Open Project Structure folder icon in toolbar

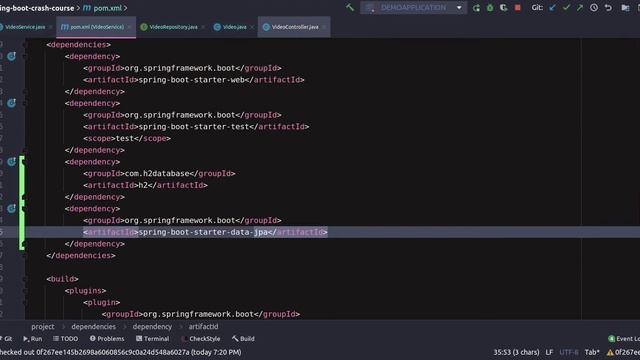(625, 8)
